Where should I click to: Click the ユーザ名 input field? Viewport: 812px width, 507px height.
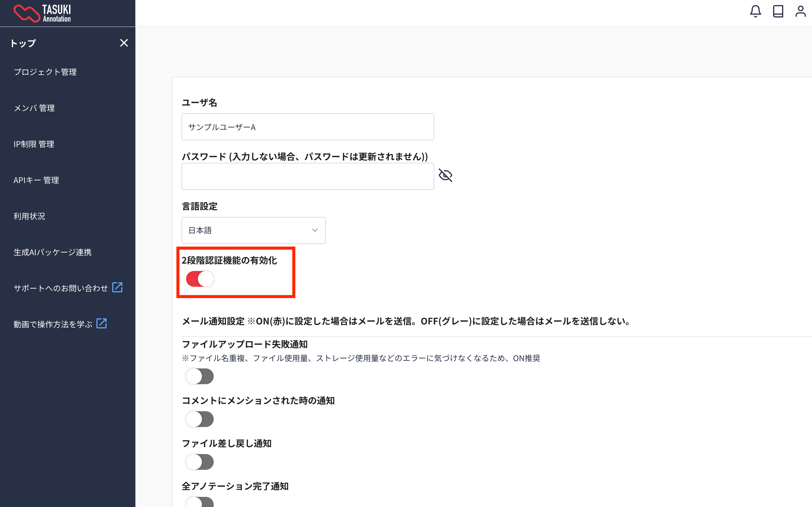[307, 127]
